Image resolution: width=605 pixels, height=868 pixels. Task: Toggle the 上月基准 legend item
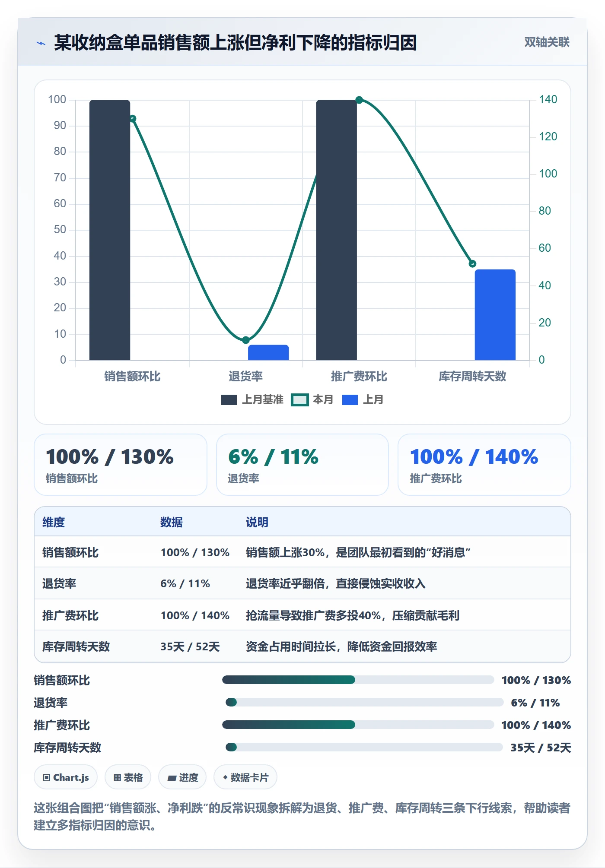(x=252, y=399)
